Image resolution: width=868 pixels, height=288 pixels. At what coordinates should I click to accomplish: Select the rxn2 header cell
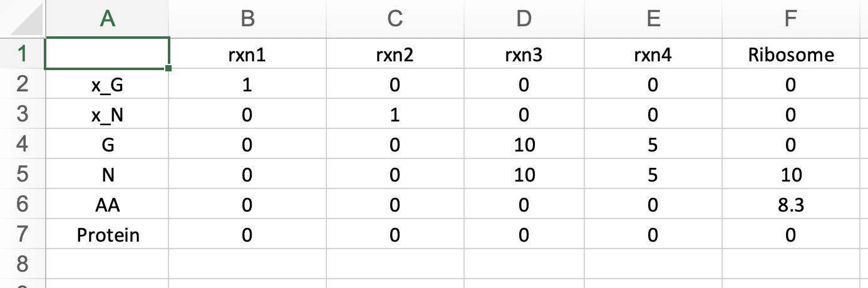pos(394,54)
